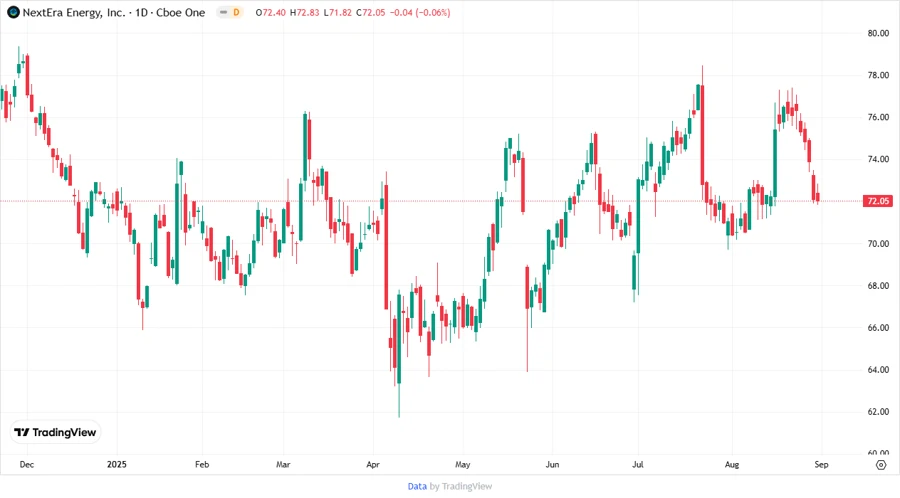Viewport: 900px width, 498px height.
Task: Click the −0.04 (−0.06%) change value
Action: 420,12
